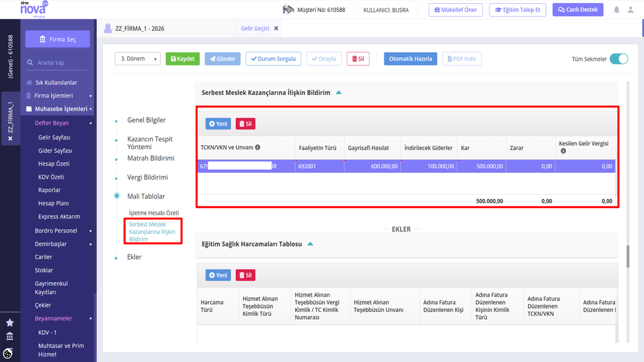Click the info icon next to TCKN/VKN ve Unvanı

(x=257, y=147)
